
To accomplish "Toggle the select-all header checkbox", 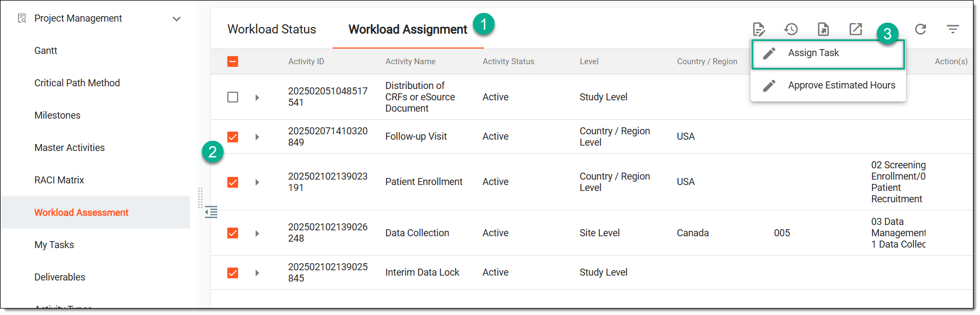I will click(233, 61).
